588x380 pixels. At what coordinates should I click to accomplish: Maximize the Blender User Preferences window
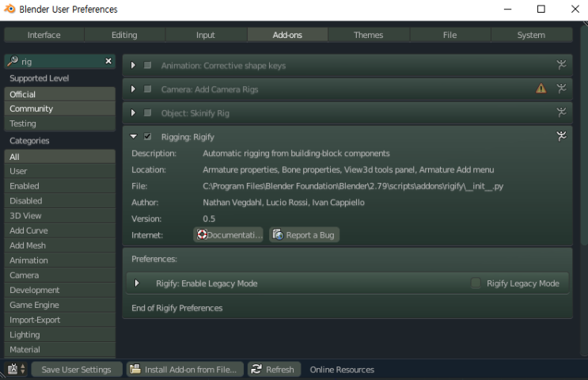[541, 9]
